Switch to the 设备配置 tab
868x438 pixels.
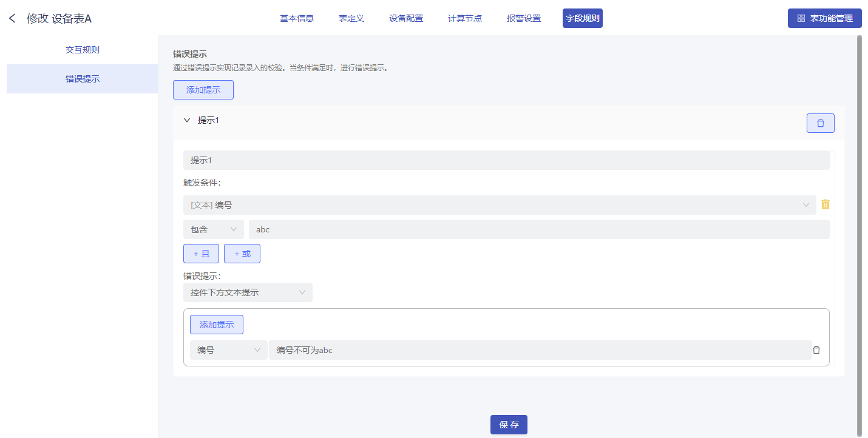click(x=406, y=18)
